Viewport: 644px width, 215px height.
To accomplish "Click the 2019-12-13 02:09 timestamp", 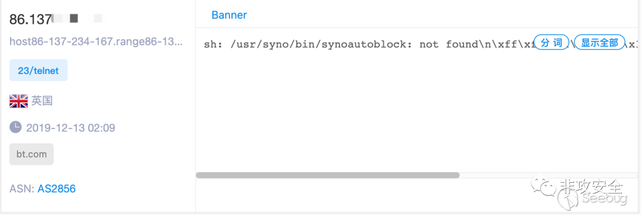I will (70, 128).
